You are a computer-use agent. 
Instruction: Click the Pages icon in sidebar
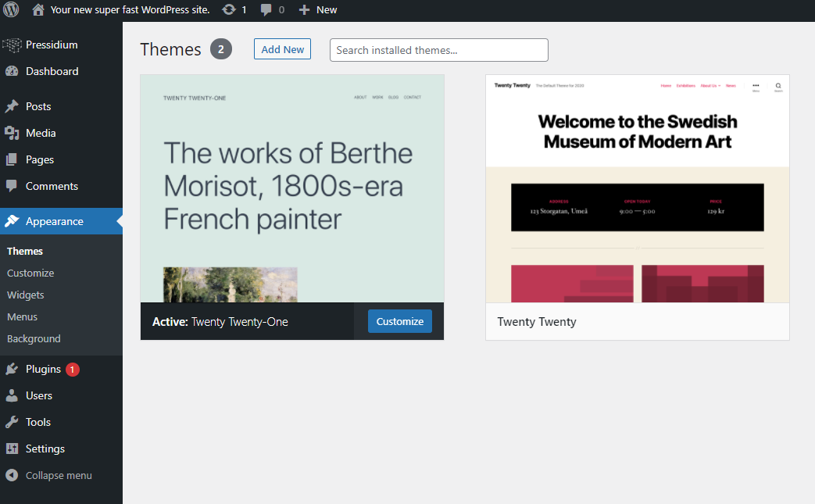coord(12,159)
